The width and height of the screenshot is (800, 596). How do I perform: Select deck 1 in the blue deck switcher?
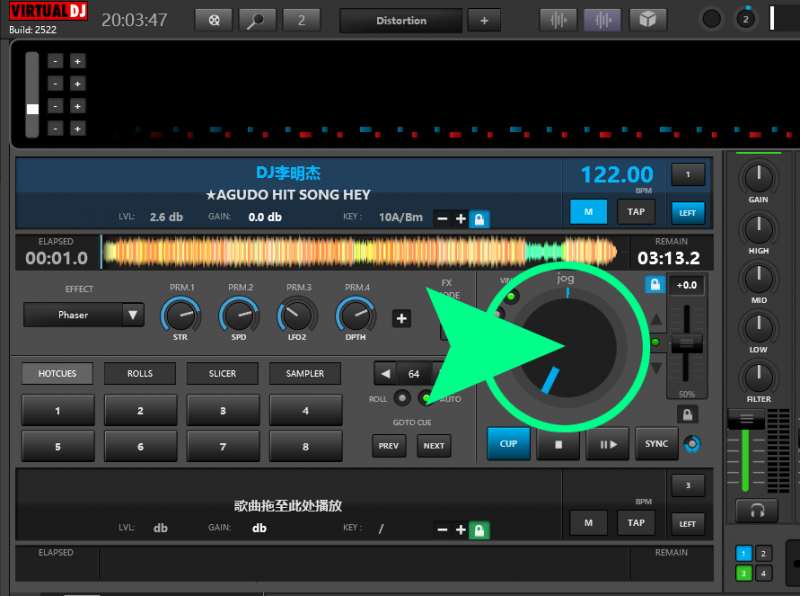tap(743, 554)
